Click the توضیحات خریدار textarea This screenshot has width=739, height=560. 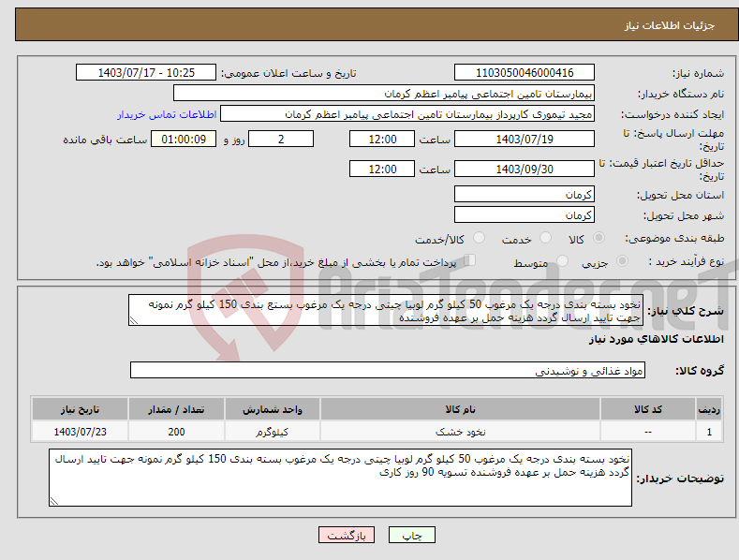point(340,478)
